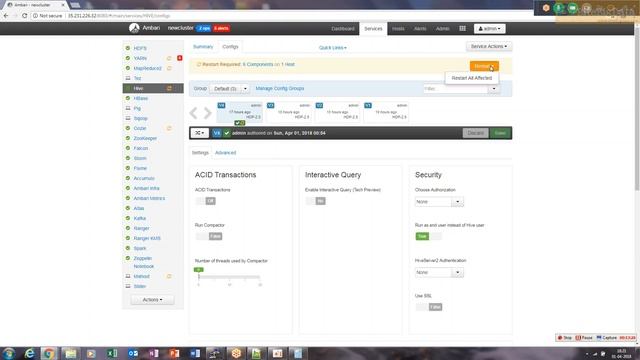The image size is (640, 360).
Task: Open Manage Config Groups link
Action: click(x=280, y=89)
